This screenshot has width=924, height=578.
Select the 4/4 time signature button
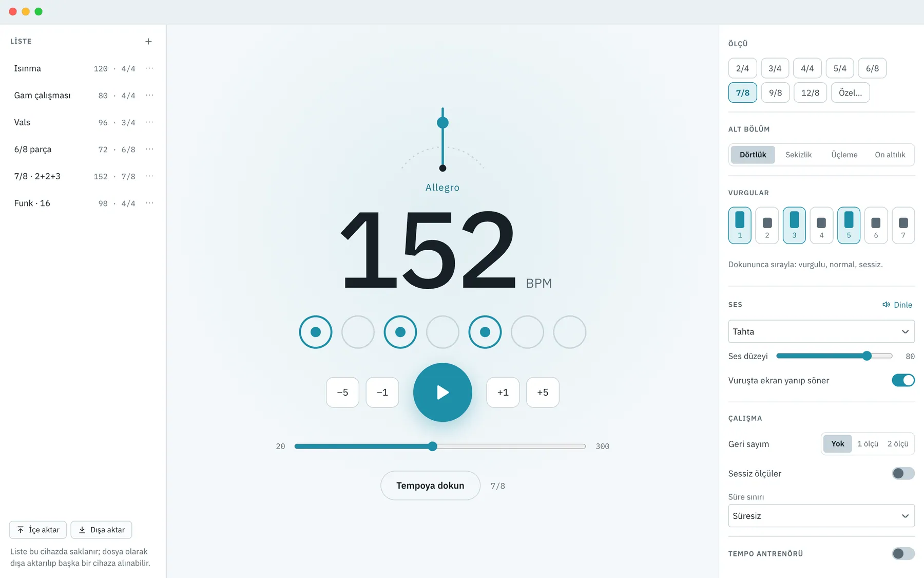tap(807, 68)
